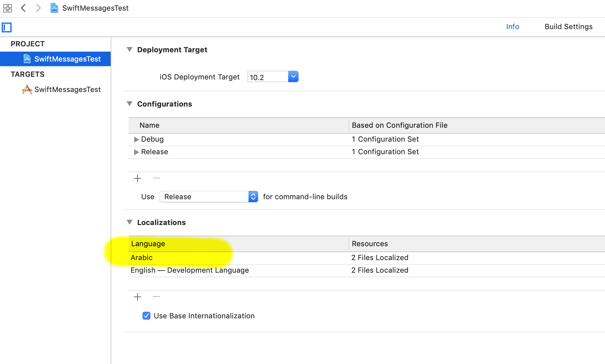Click the Based on Configuration File header

point(477,125)
